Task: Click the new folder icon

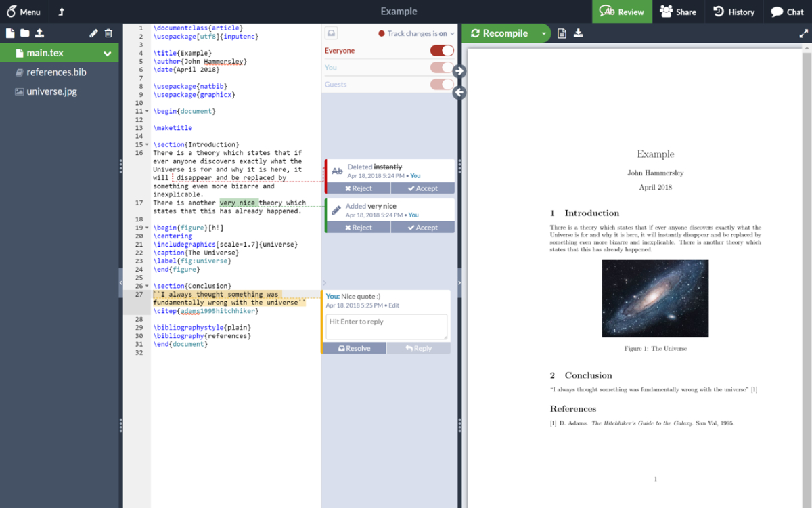Action: pos(25,33)
